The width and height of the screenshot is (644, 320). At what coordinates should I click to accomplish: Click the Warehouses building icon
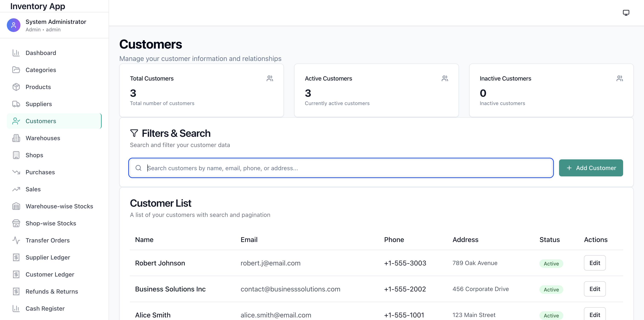[16, 138]
